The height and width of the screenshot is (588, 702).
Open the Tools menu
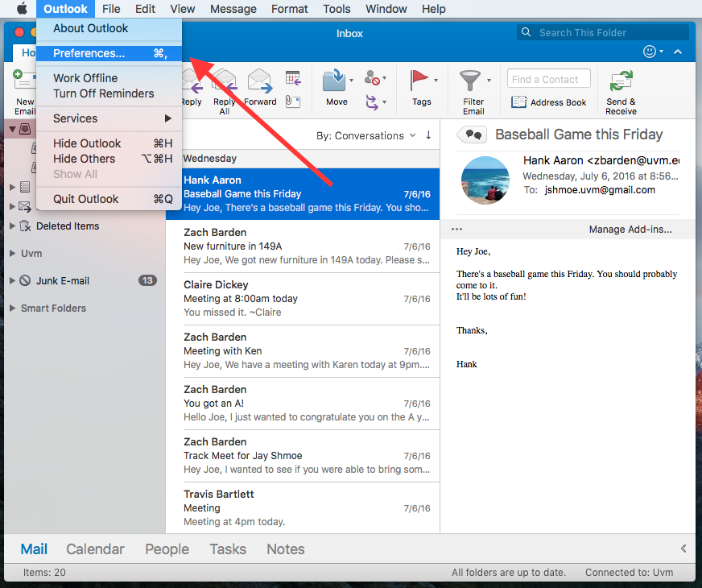pos(337,9)
